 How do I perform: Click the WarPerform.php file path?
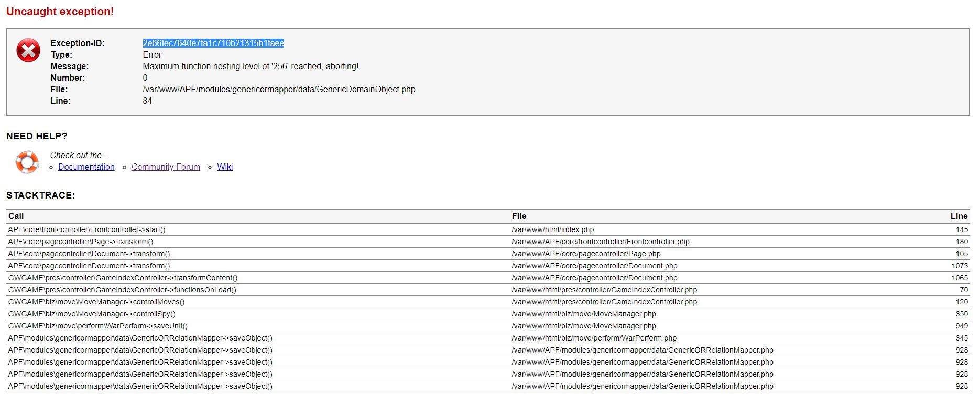(x=594, y=338)
